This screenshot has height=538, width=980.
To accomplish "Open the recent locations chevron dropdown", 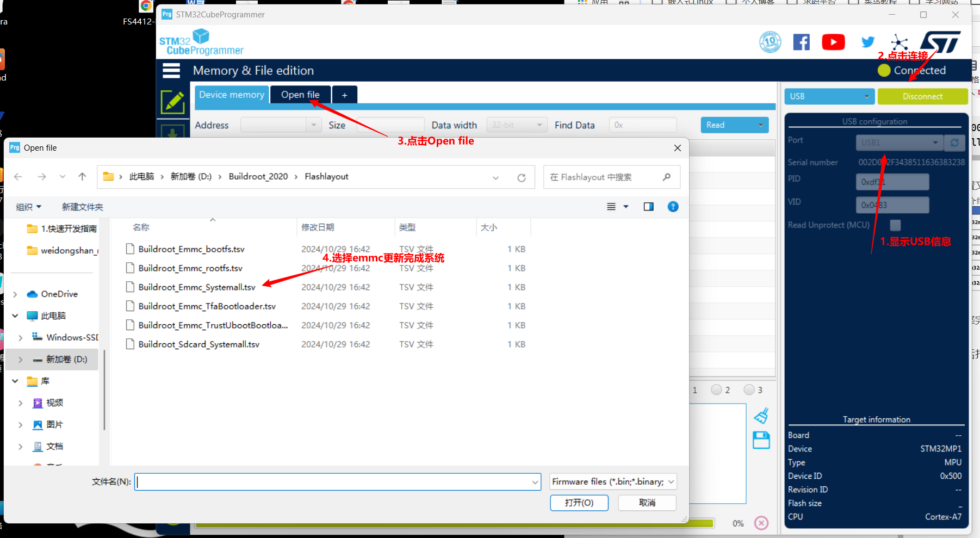I will click(63, 177).
